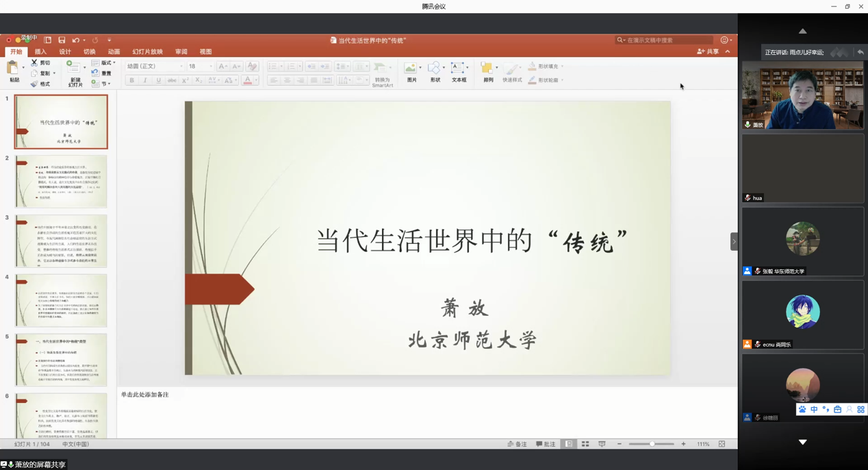Open the 幻灯片放映 slideshow tab
Image resolution: width=868 pixels, height=470 pixels.
point(147,51)
